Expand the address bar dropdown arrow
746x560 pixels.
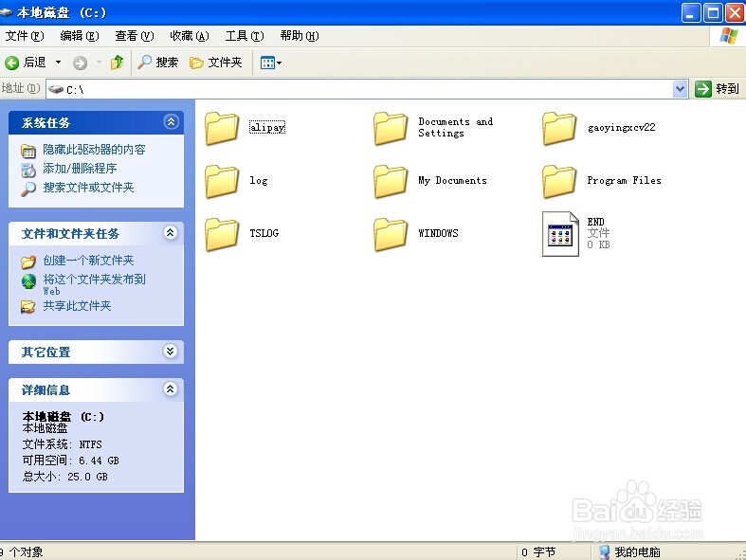click(x=681, y=89)
